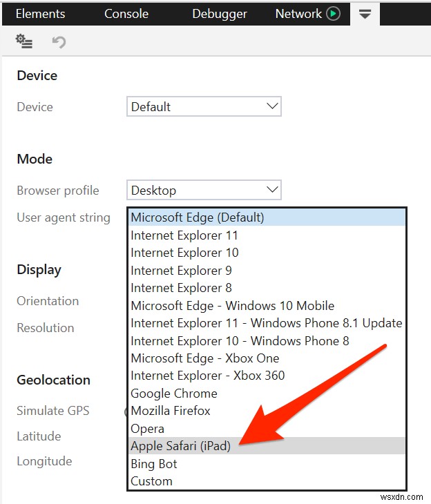Click the Longitude label
This screenshot has height=504, width=431.
(44, 461)
